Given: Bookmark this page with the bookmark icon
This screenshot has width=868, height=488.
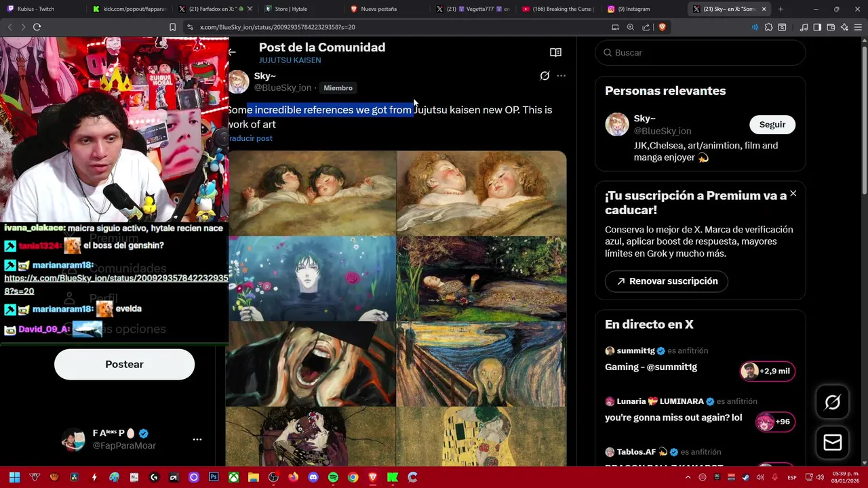Looking at the screenshot, I should [172, 27].
